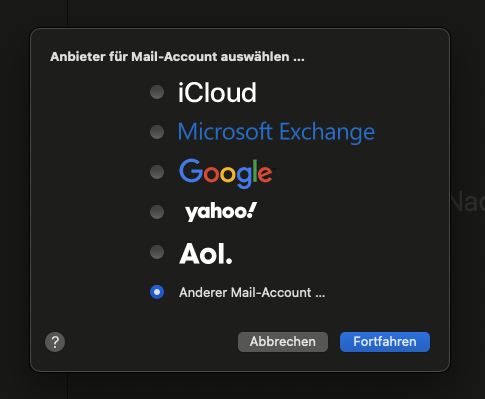Choose the Yahoo radio button
The image size is (485, 399).
click(x=157, y=212)
